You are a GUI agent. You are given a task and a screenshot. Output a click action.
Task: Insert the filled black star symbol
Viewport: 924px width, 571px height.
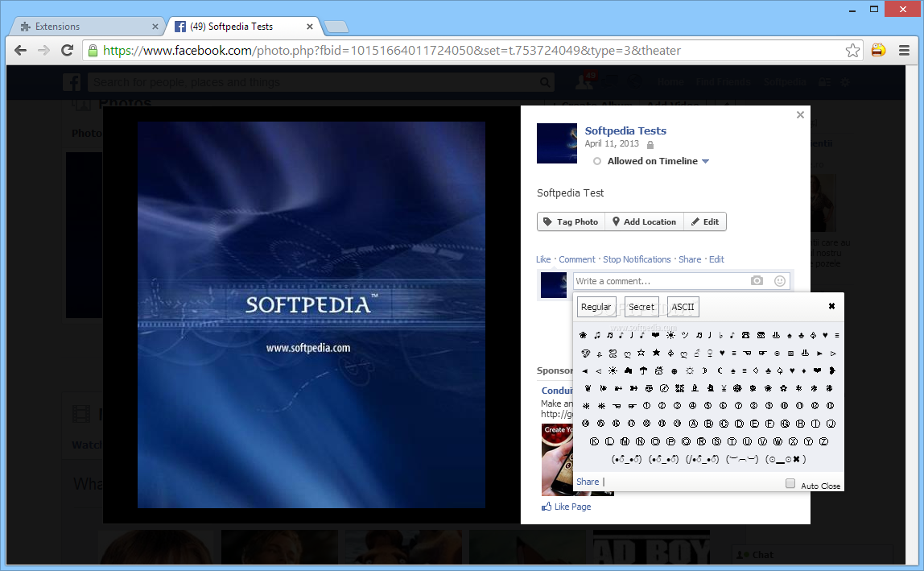657,353
